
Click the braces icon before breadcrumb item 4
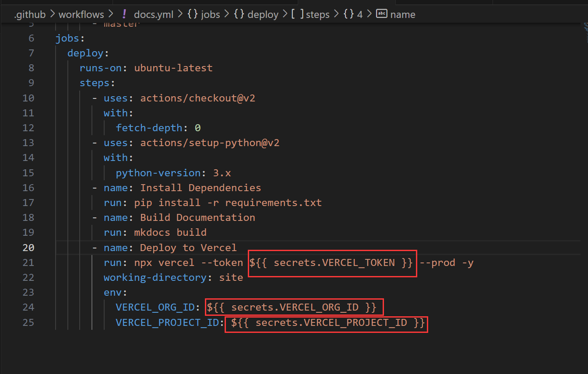pos(349,14)
